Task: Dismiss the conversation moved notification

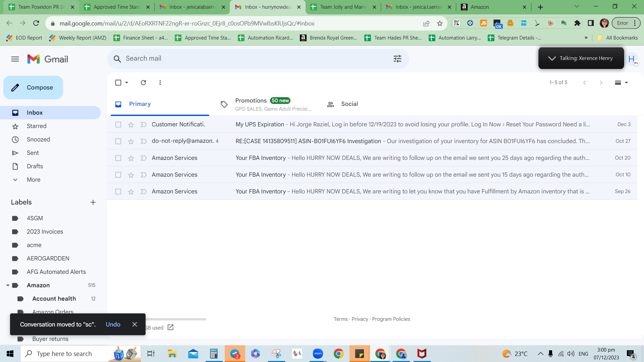Action: [135, 324]
